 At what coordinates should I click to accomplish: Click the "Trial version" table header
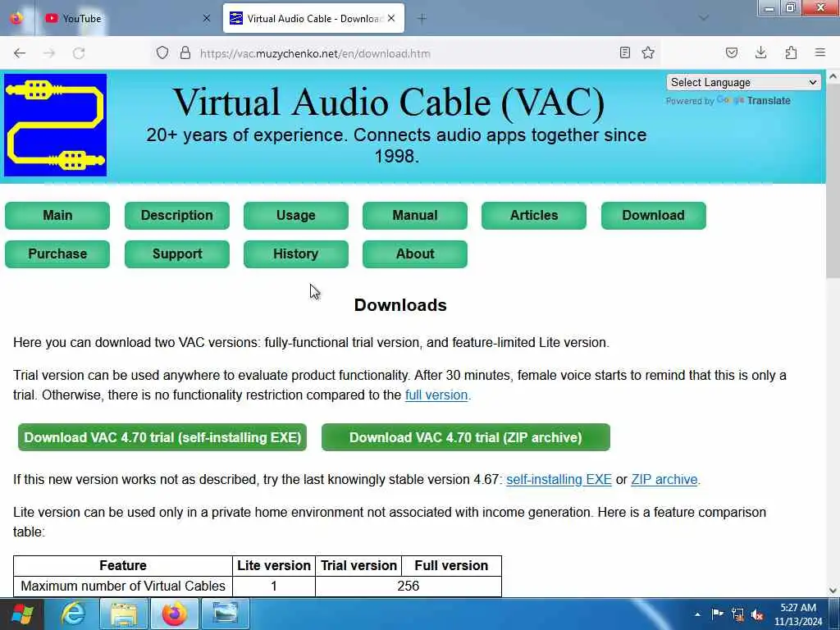[x=358, y=566]
